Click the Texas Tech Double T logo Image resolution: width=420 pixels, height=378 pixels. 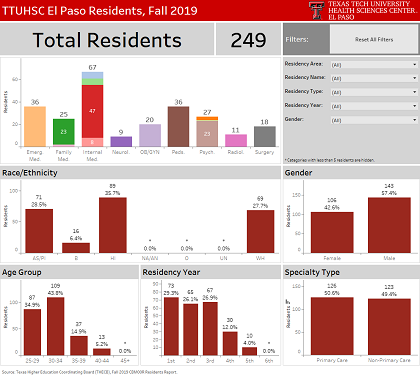[x=316, y=10]
